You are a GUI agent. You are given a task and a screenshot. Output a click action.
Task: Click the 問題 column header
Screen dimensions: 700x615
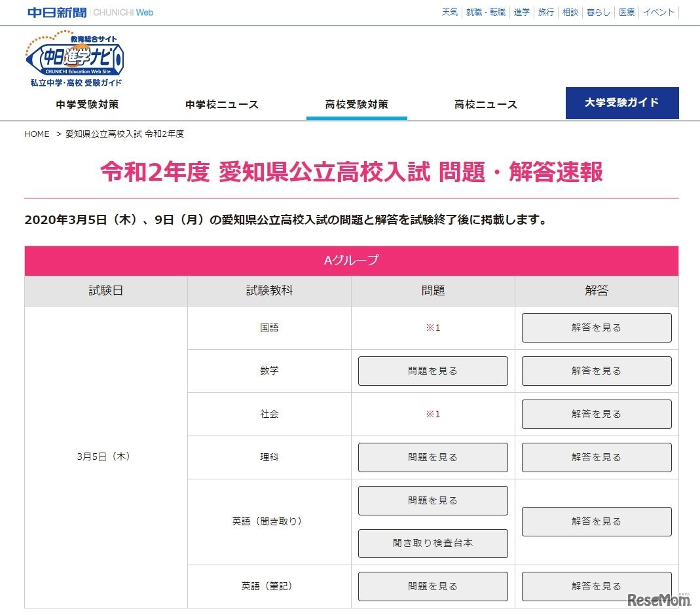(433, 291)
